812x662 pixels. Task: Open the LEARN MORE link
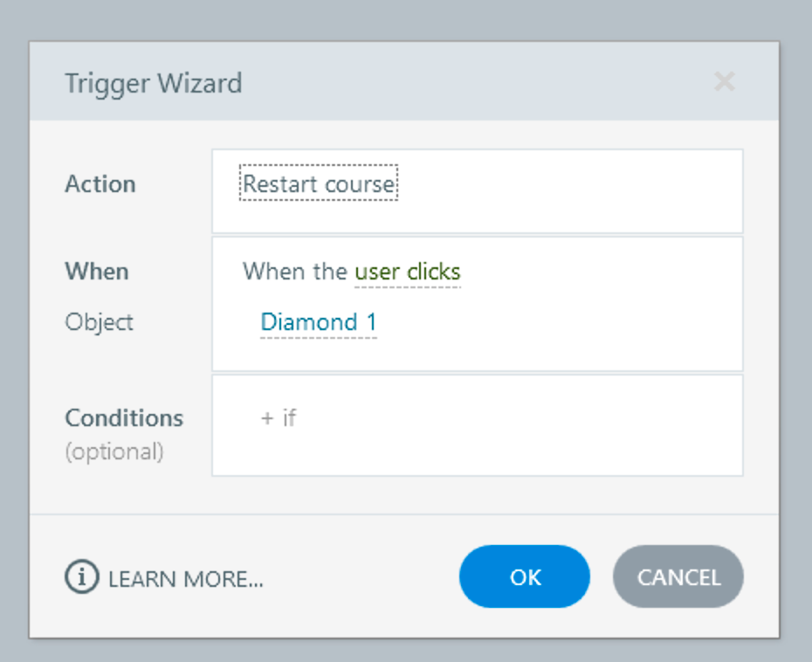coord(185,578)
